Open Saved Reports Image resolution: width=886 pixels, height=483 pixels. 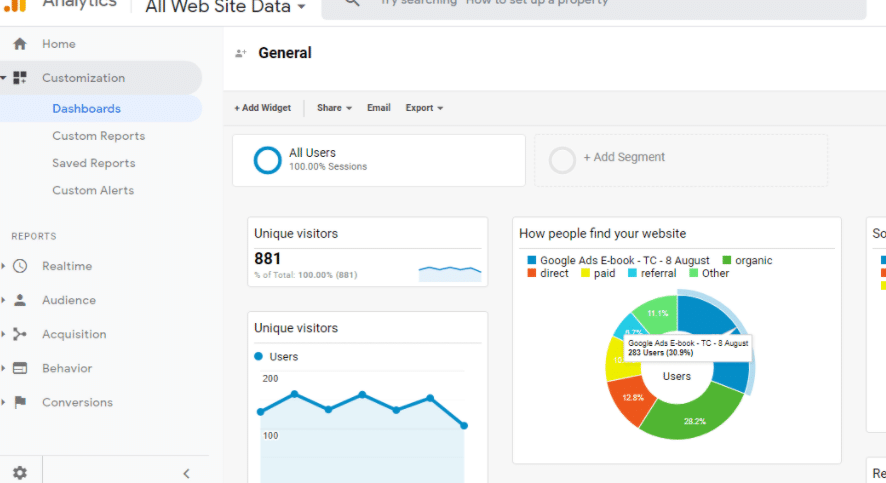[x=94, y=163]
